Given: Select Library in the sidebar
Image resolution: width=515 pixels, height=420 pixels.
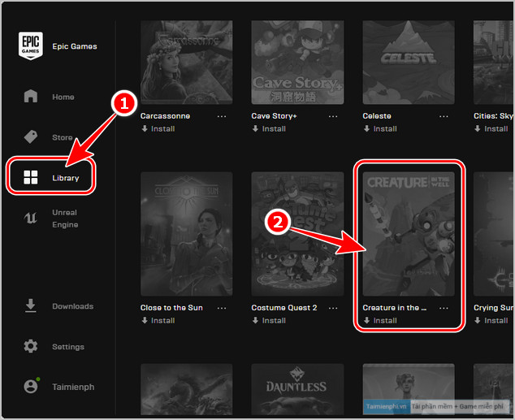Looking at the screenshot, I should [65, 178].
